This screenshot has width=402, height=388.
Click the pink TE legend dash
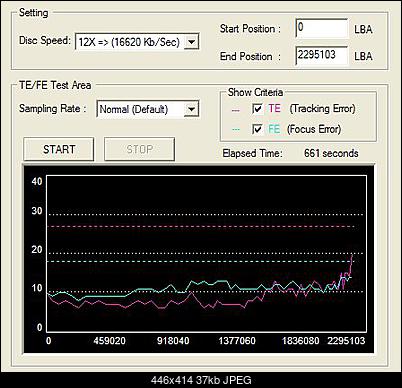(235, 110)
